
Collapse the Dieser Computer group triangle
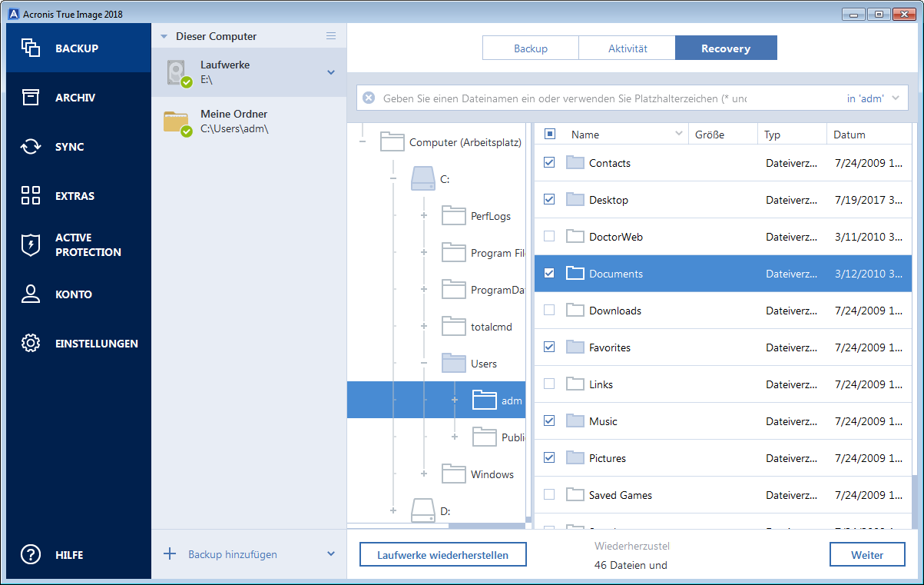164,36
